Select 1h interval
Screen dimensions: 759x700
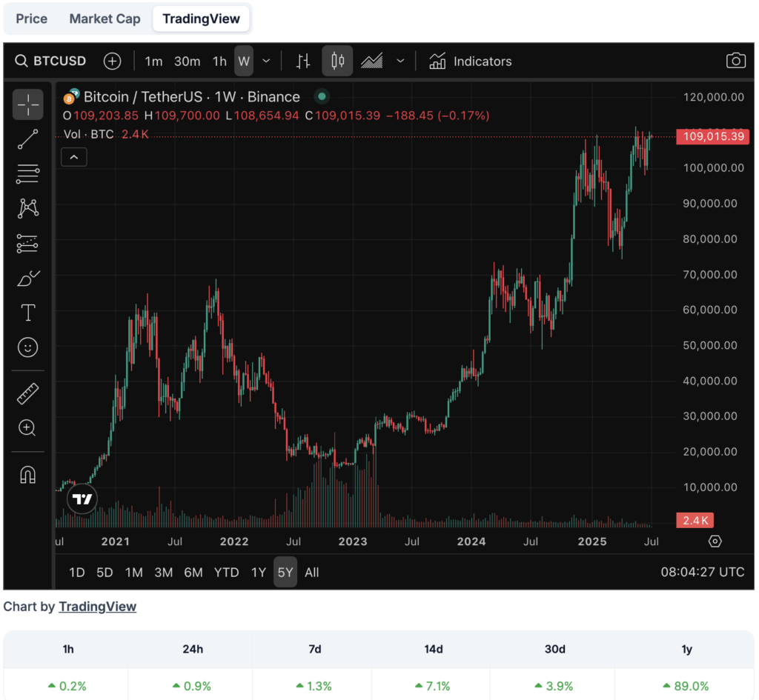coord(219,61)
